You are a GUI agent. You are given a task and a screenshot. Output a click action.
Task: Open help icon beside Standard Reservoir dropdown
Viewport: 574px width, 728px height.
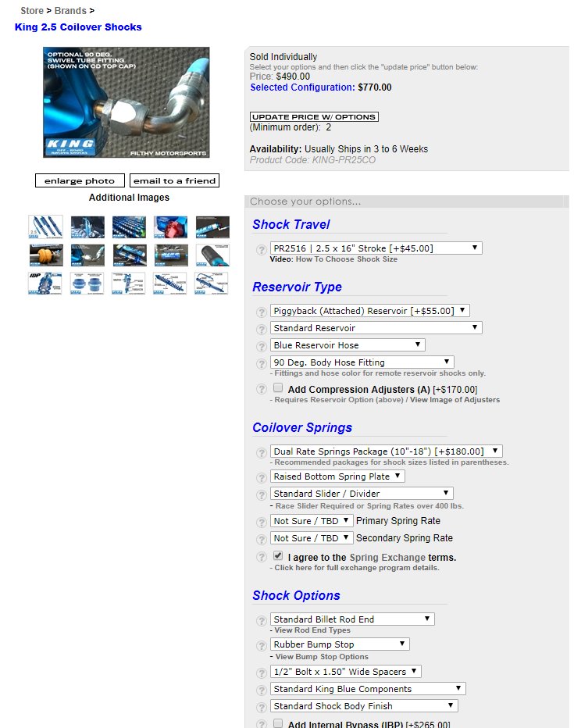click(x=262, y=329)
